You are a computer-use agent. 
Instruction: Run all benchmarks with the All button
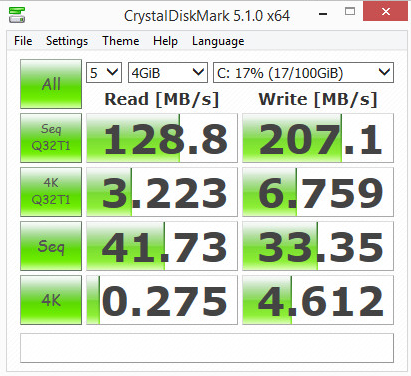click(x=51, y=84)
